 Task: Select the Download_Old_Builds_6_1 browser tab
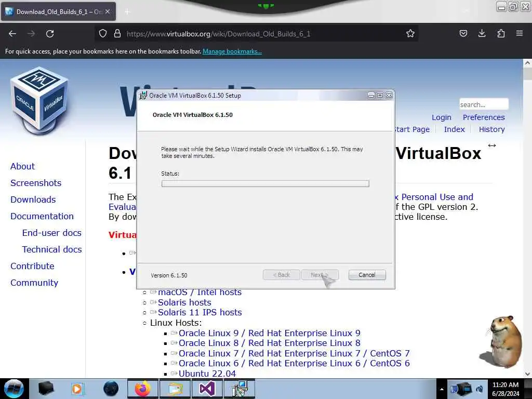(x=58, y=11)
